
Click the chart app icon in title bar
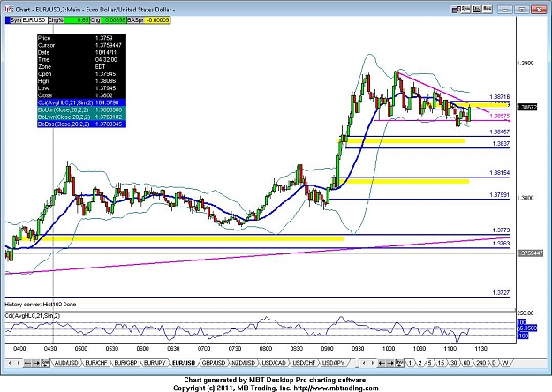coord(9,9)
